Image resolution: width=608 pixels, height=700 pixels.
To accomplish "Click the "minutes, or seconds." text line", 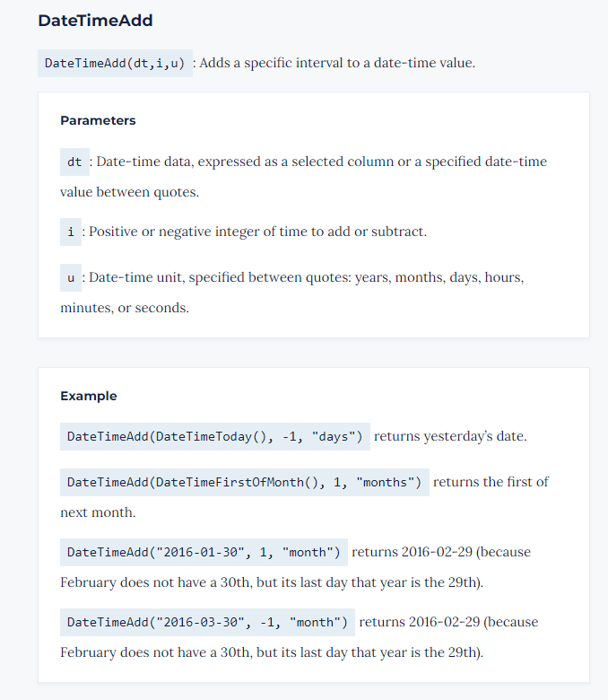I will tap(124, 308).
